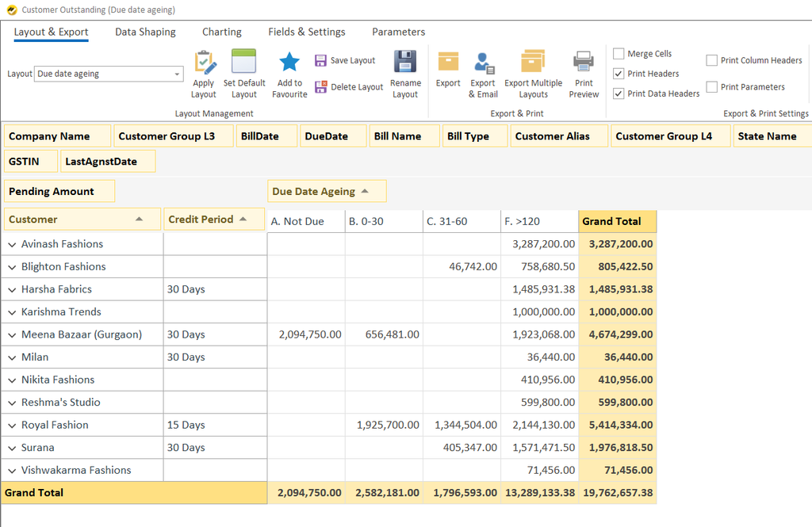
Task: Expand the Reshma's Studio row
Action: click(x=12, y=403)
